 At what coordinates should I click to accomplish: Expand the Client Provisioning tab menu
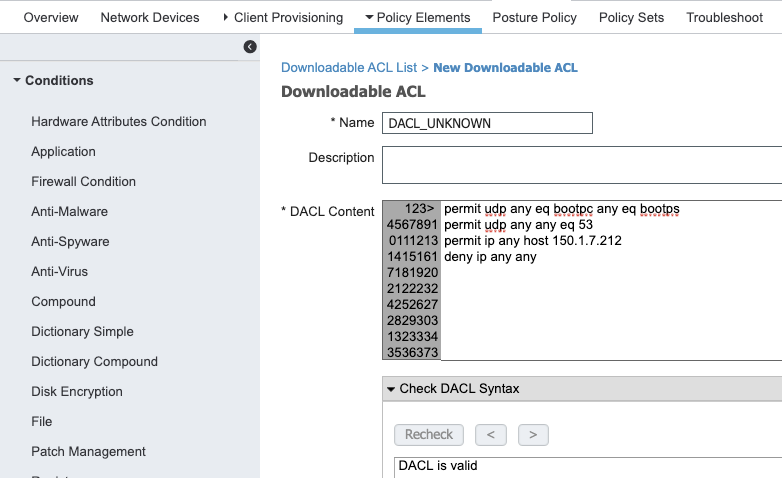click(282, 17)
